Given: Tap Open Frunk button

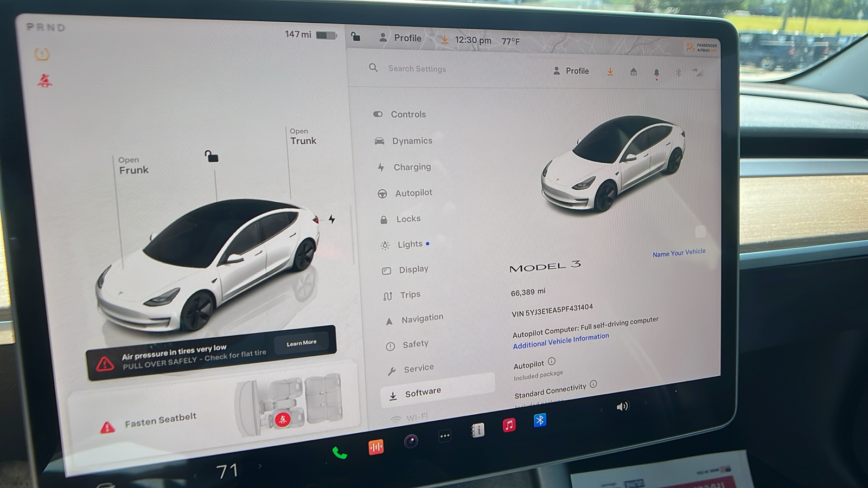Looking at the screenshot, I should [x=133, y=166].
